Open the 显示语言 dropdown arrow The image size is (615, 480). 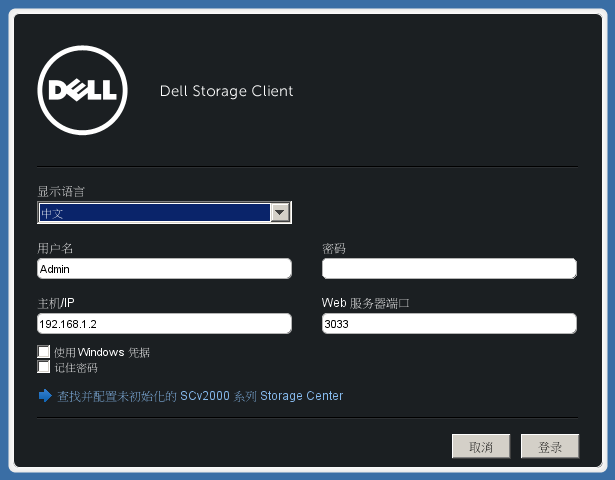tap(280, 213)
